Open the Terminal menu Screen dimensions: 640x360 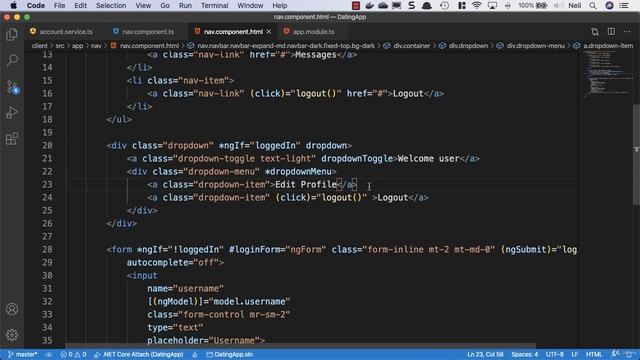coord(215,5)
